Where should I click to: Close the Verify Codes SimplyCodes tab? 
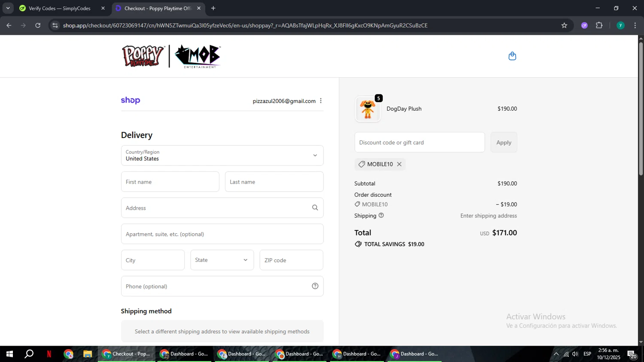pyautogui.click(x=103, y=8)
